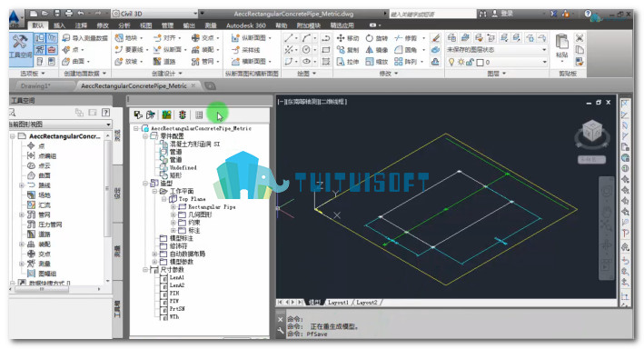
Task: Click the Cut scissors icon in clipboard panel
Action: coord(580,38)
